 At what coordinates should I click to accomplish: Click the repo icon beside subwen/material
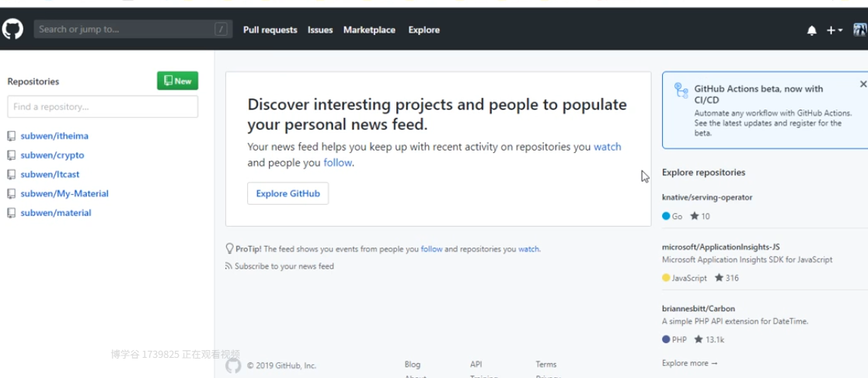tap(11, 213)
